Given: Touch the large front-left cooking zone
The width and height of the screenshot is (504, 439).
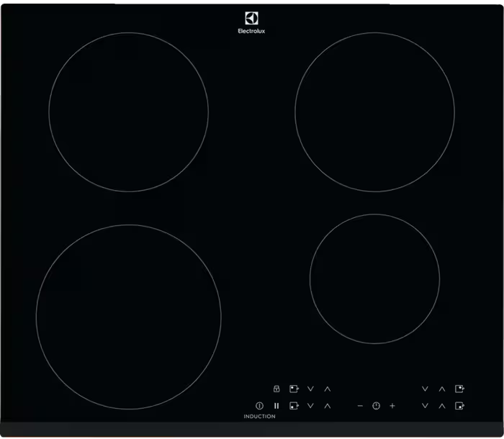Looking at the screenshot, I should coord(129,317).
